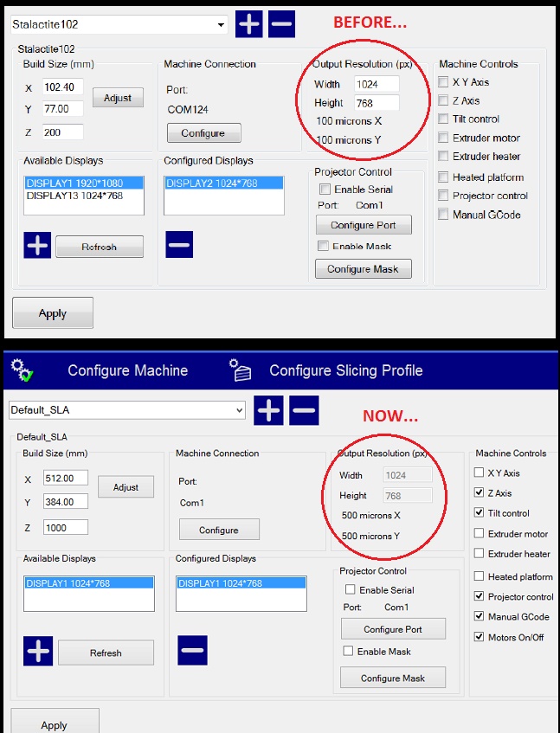Add new profile next to Stalactite102 dropdown

pos(249,24)
